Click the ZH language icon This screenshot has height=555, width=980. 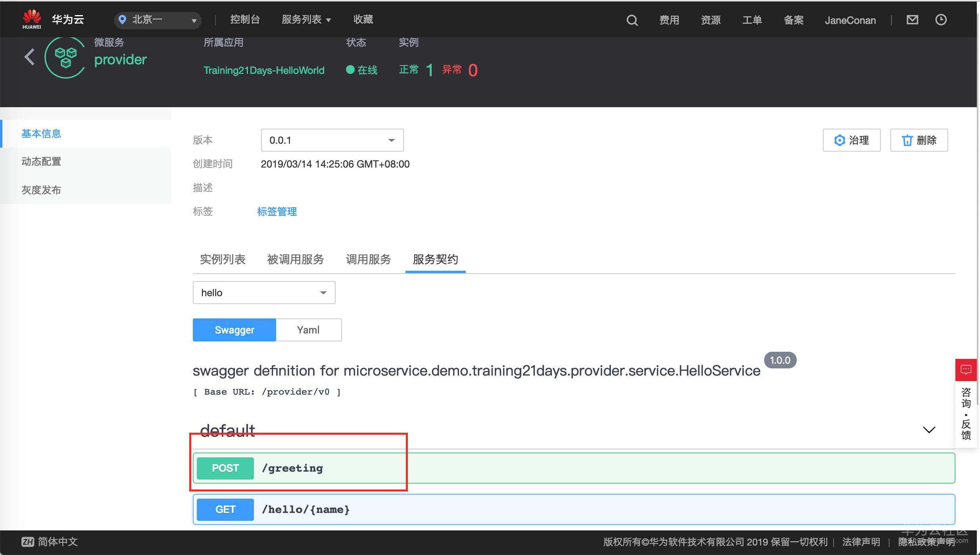[27, 542]
